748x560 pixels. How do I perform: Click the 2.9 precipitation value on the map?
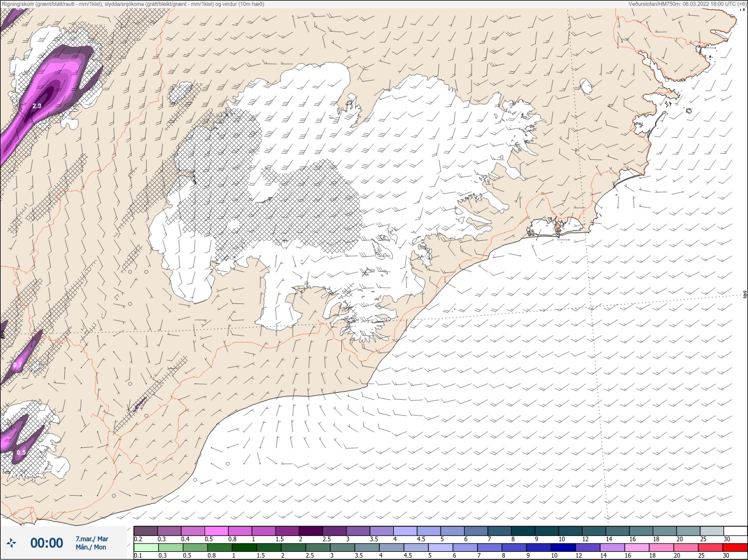click(x=37, y=106)
